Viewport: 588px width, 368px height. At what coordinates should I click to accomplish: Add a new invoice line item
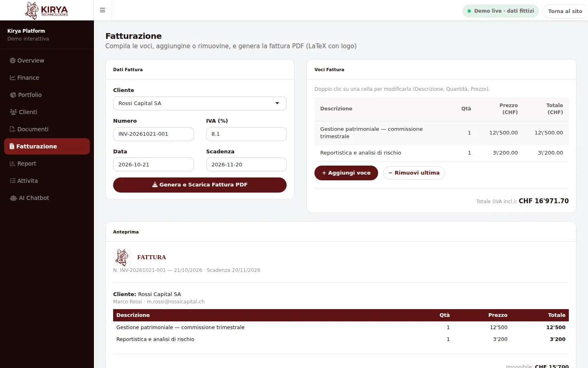coord(346,173)
